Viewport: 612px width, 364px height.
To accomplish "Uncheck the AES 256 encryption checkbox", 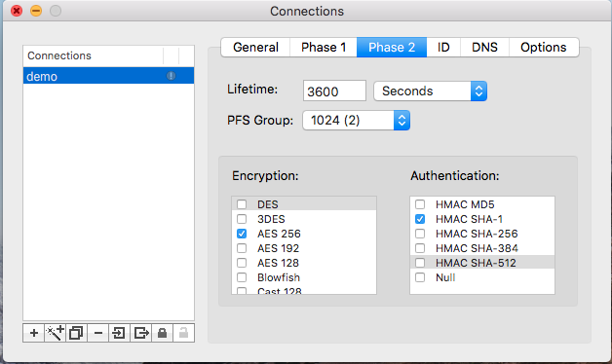I will click(242, 234).
